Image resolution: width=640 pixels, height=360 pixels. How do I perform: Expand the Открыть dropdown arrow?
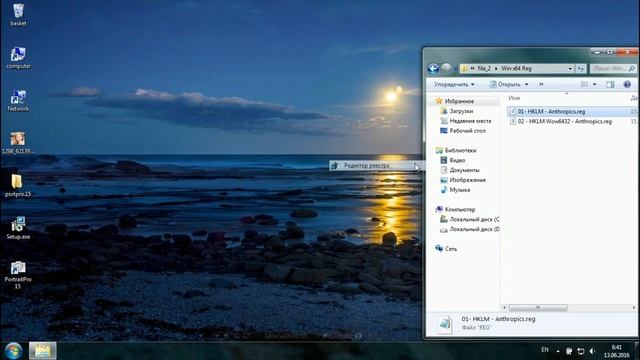(527, 84)
